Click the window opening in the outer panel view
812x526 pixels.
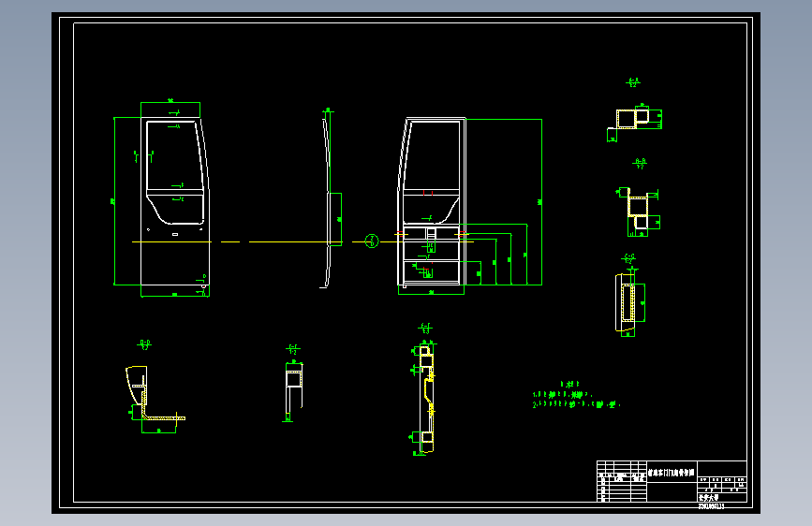pyautogui.click(x=174, y=172)
